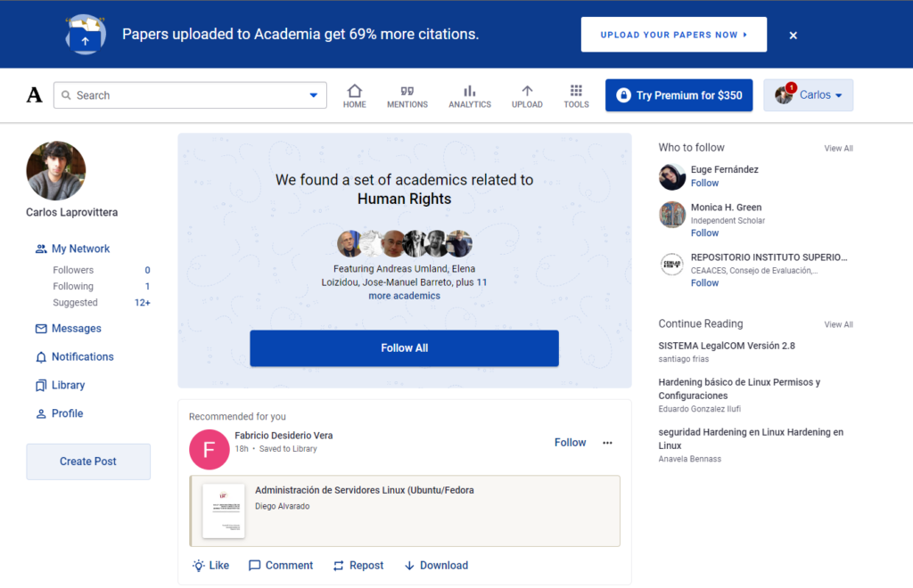
Task: Click Try Premium for $350
Action: click(x=679, y=95)
